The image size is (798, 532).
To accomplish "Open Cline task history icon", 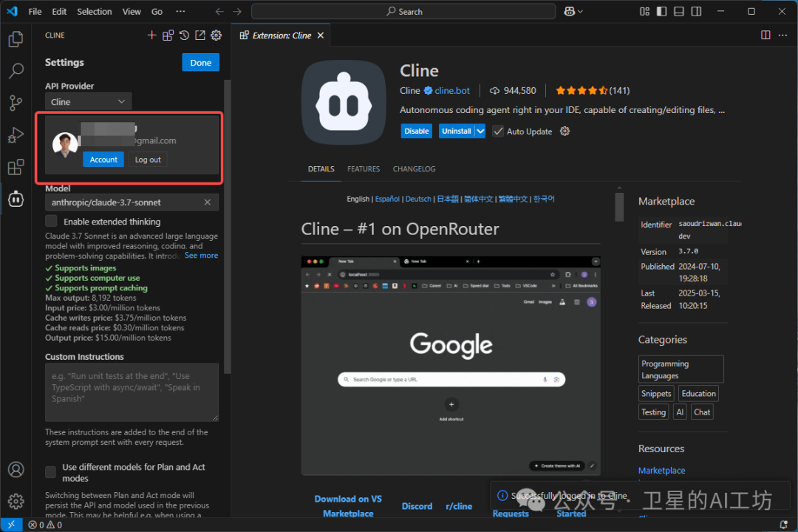I will pyautogui.click(x=184, y=35).
